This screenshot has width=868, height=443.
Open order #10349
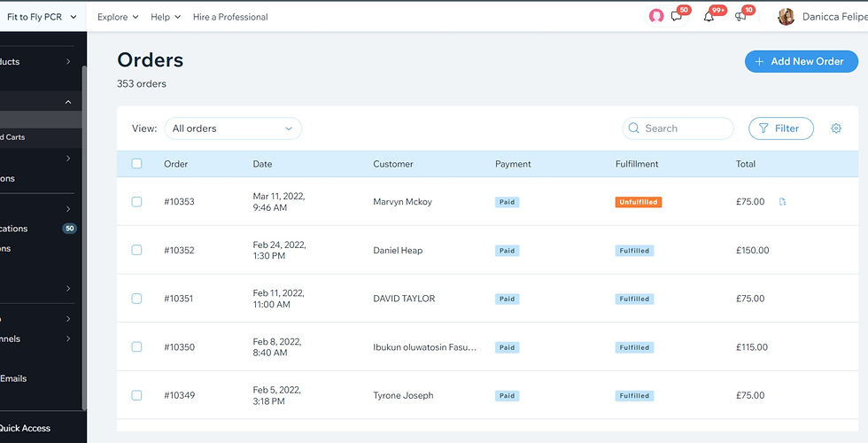pyautogui.click(x=179, y=395)
